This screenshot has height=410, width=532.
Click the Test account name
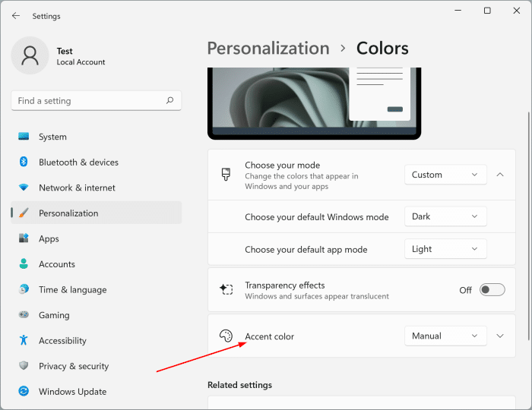pos(65,51)
